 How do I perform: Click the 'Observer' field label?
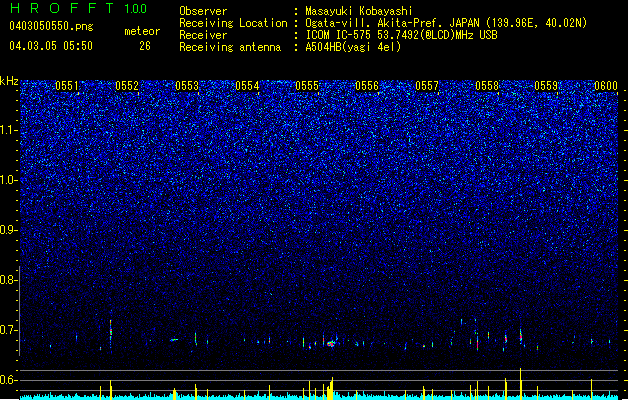point(203,11)
